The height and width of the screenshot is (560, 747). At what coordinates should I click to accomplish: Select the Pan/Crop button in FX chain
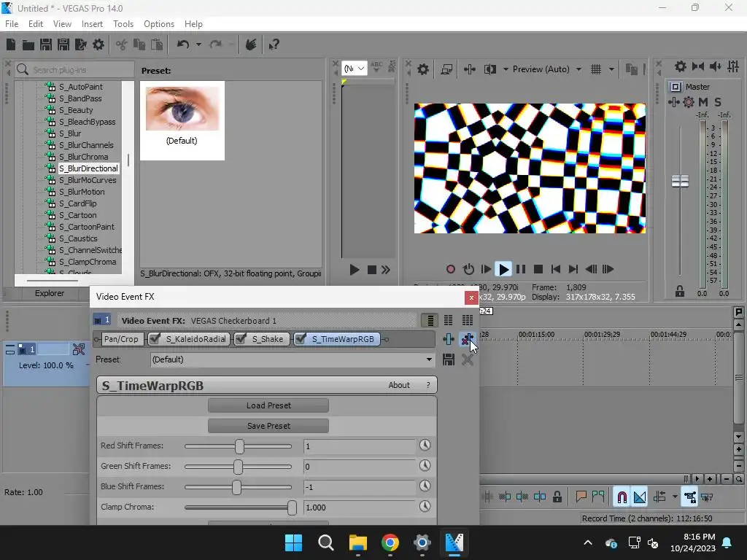tap(121, 339)
